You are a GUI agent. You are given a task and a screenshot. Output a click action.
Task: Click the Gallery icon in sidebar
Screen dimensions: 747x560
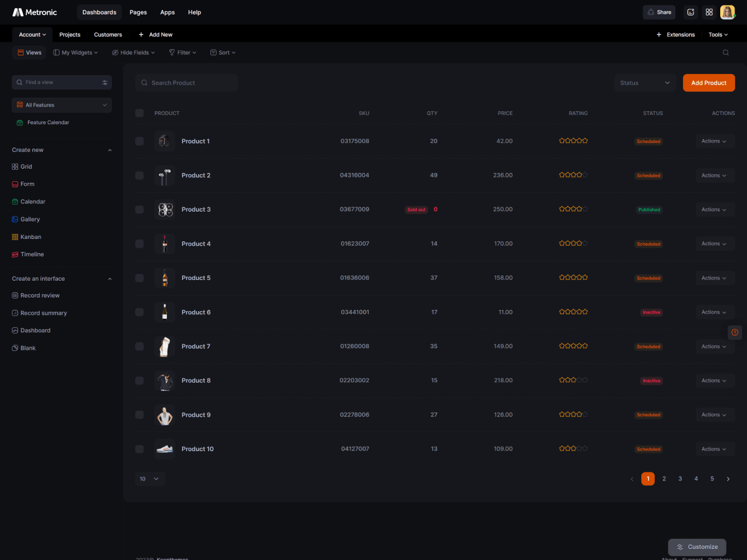(x=15, y=220)
